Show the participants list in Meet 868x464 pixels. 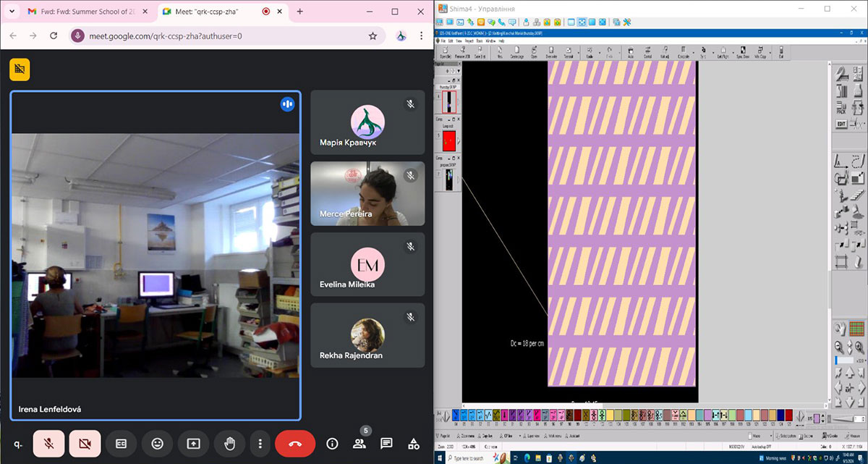[359, 443]
